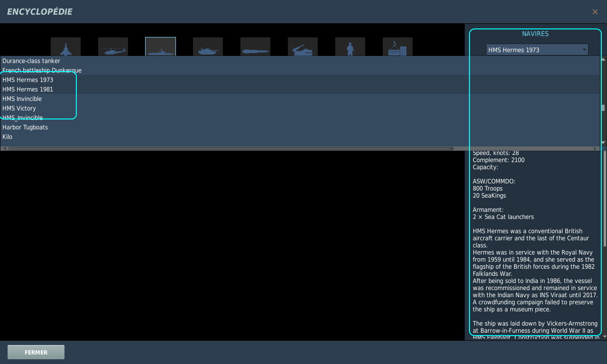Click the ship list's horizontal scrollbar thumb
The height and width of the screenshot is (364, 607).
[x=231, y=149]
